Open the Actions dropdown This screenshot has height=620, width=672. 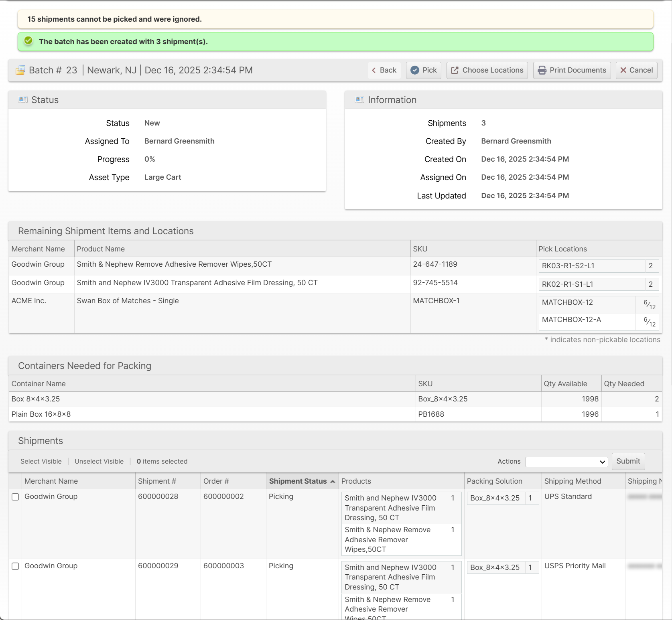[566, 462]
